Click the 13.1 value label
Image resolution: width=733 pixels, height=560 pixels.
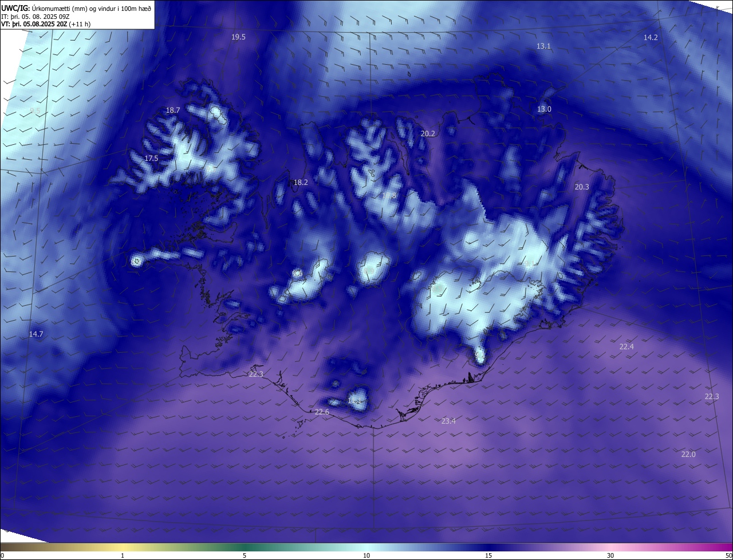coord(543,46)
